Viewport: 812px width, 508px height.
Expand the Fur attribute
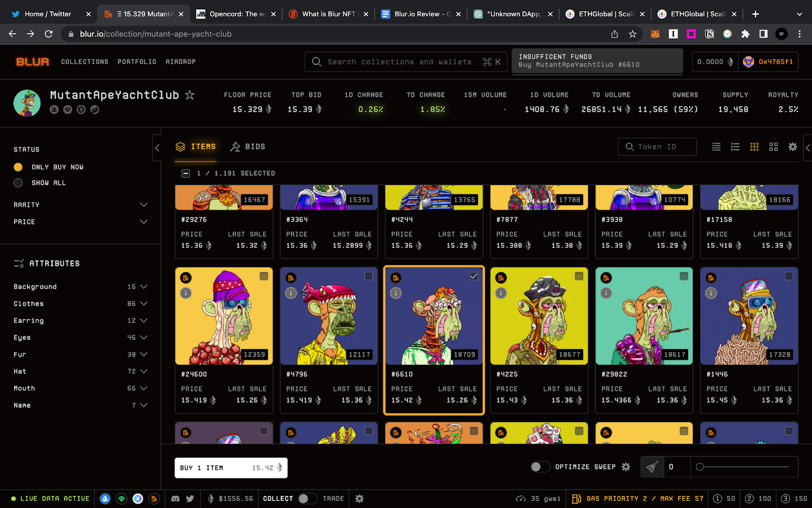[80, 355]
